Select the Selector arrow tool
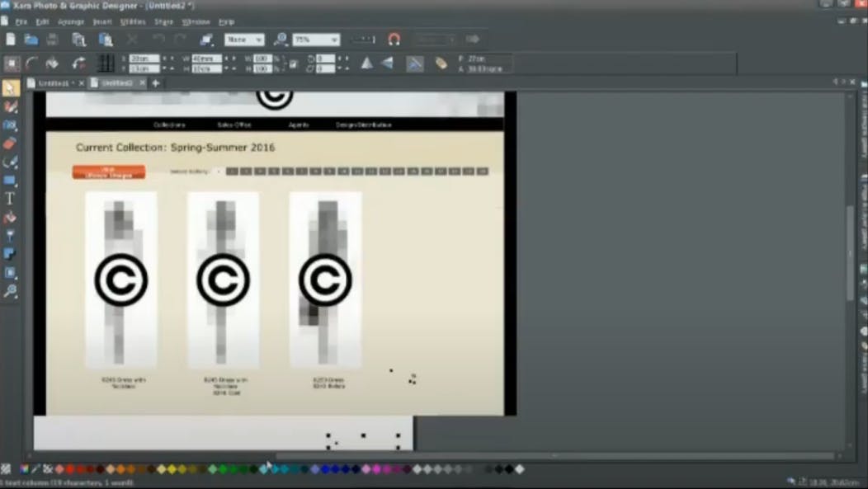The height and width of the screenshot is (489, 868). click(10, 88)
